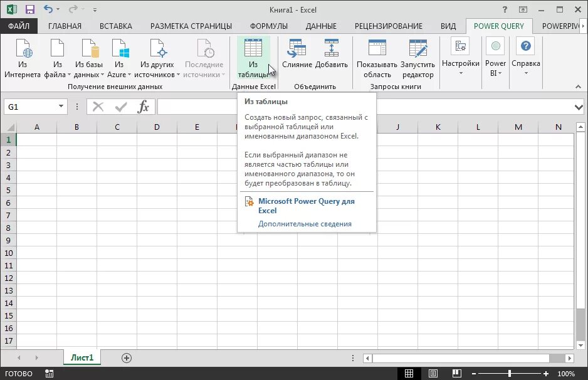Image resolution: width=588 pixels, height=380 pixels.
Task: Switch to the ФОРМУЛЫ tab
Action: (x=268, y=26)
